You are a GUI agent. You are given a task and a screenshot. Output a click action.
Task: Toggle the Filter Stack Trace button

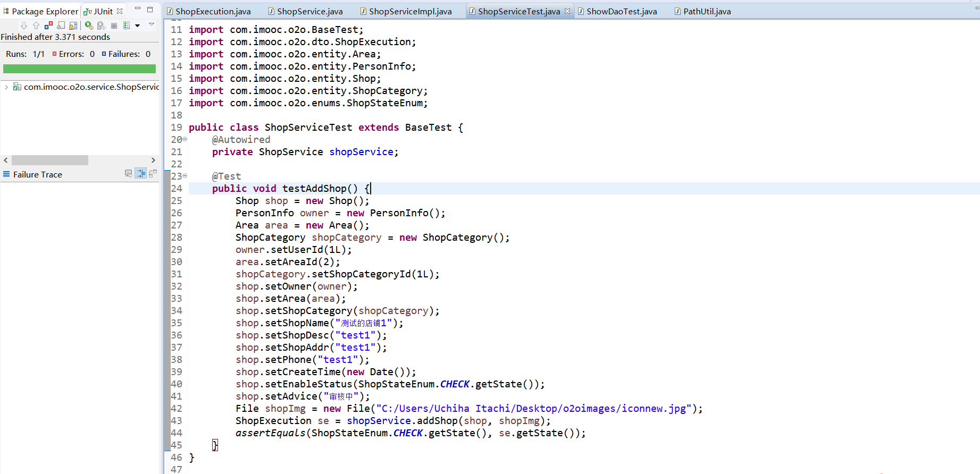(140, 173)
